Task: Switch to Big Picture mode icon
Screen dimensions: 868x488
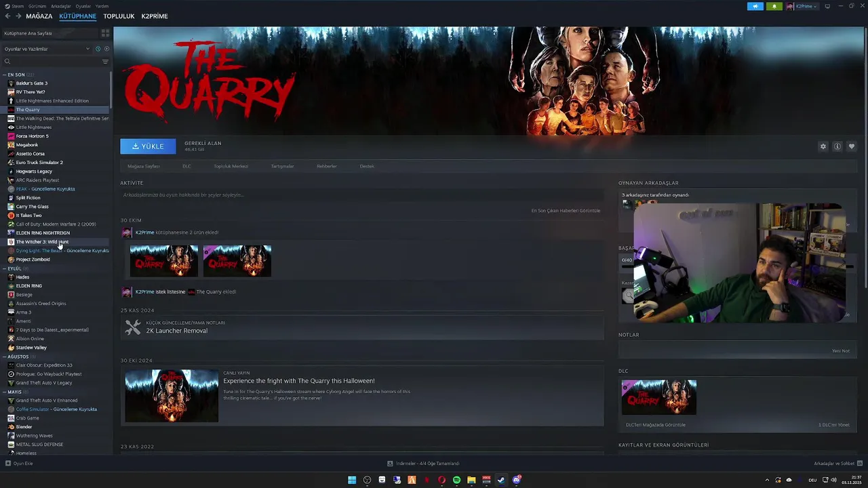Action: click(x=827, y=6)
